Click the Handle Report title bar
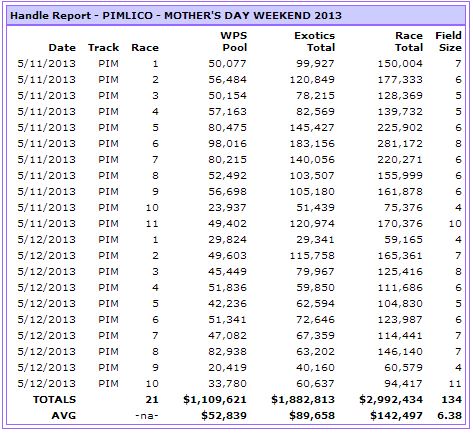 [x=236, y=16]
